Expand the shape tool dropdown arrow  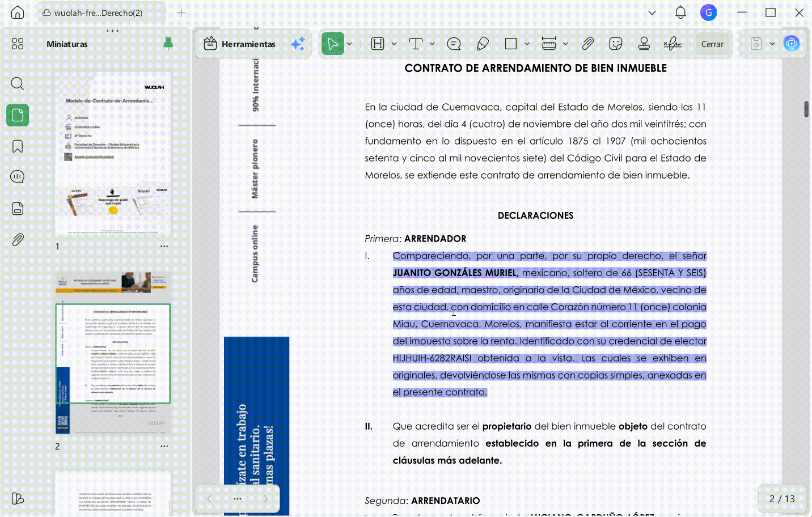point(527,44)
